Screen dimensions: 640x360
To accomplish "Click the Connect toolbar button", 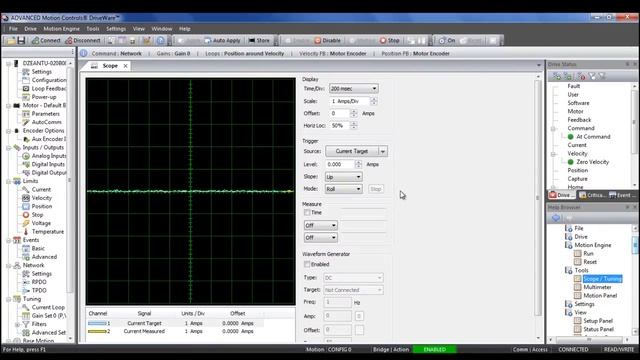I will pos(46,40).
